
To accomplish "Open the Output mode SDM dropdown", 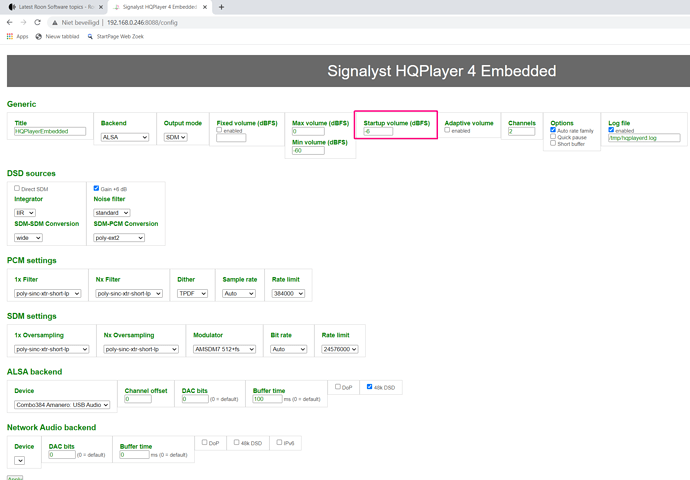I will point(176,137).
